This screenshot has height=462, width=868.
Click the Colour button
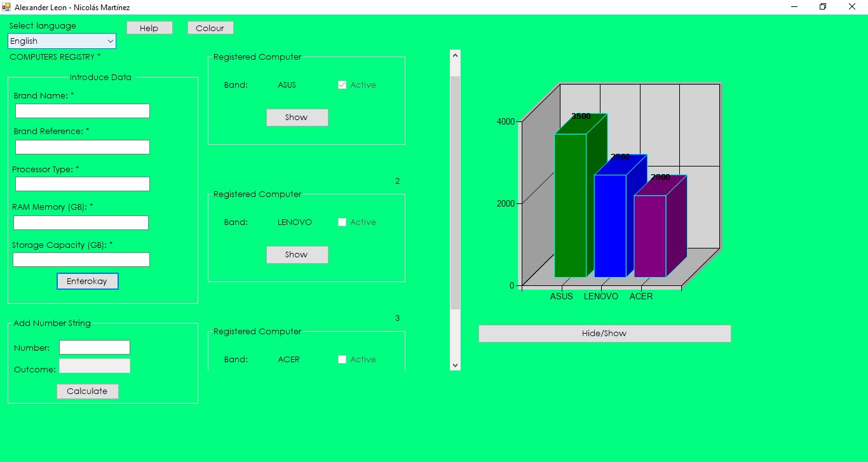coord(210,28)
